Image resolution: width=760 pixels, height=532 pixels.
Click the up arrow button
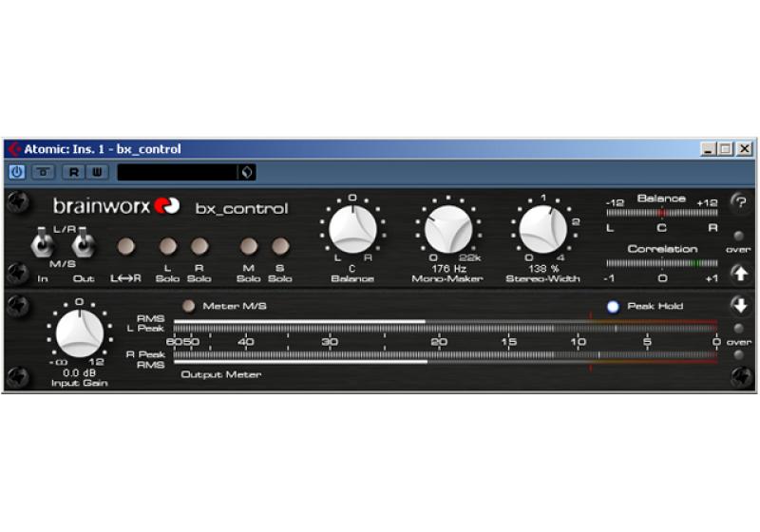click(x=741, y=274)
